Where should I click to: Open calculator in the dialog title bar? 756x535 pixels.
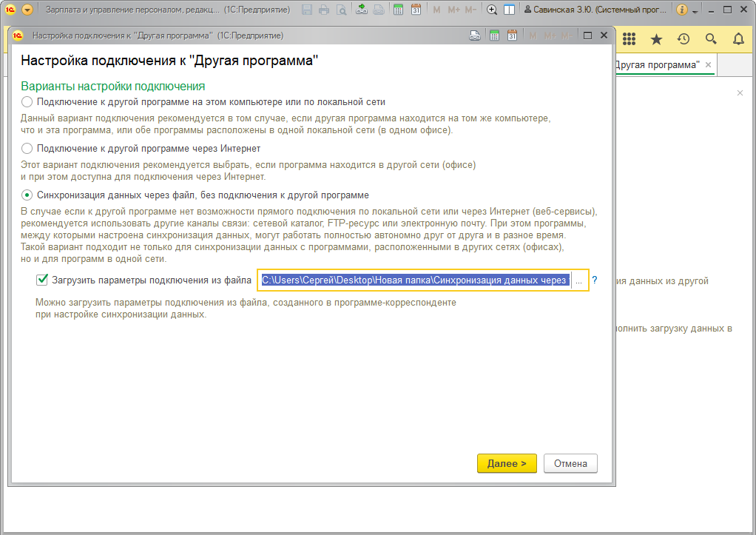point(493,36)
